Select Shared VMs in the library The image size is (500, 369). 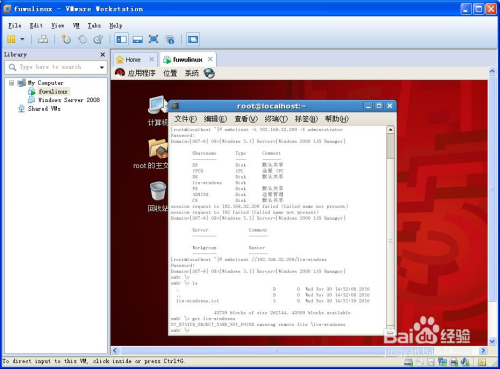[44, 109]
